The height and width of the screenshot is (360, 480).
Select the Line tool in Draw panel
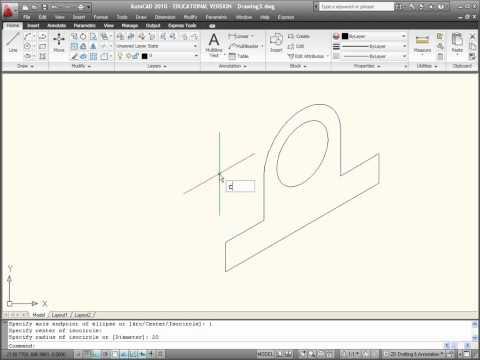tap(13, 43)
